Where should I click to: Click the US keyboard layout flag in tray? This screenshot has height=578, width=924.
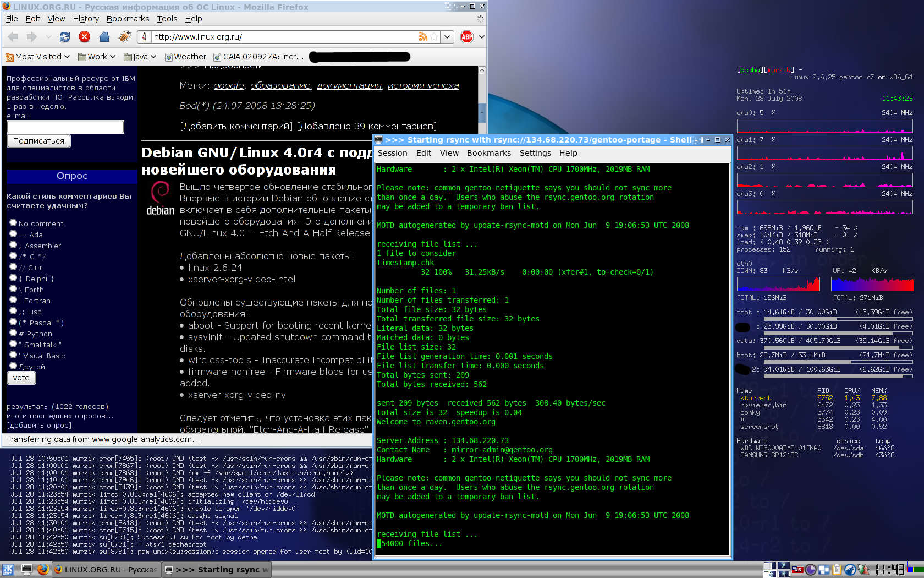click(798, 570)
